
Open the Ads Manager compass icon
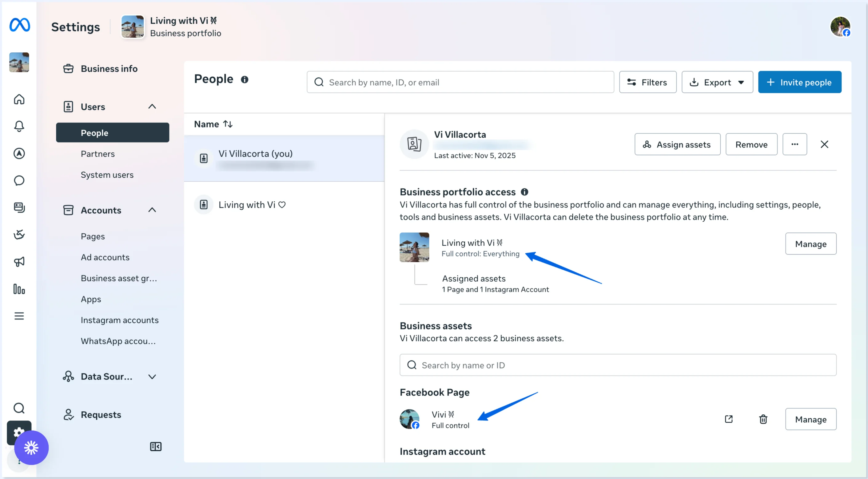pyautogui.click(x=19, y=154)
